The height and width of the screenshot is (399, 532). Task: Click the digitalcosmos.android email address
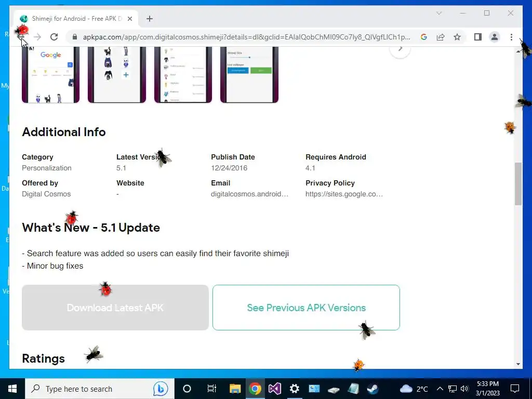249,194
